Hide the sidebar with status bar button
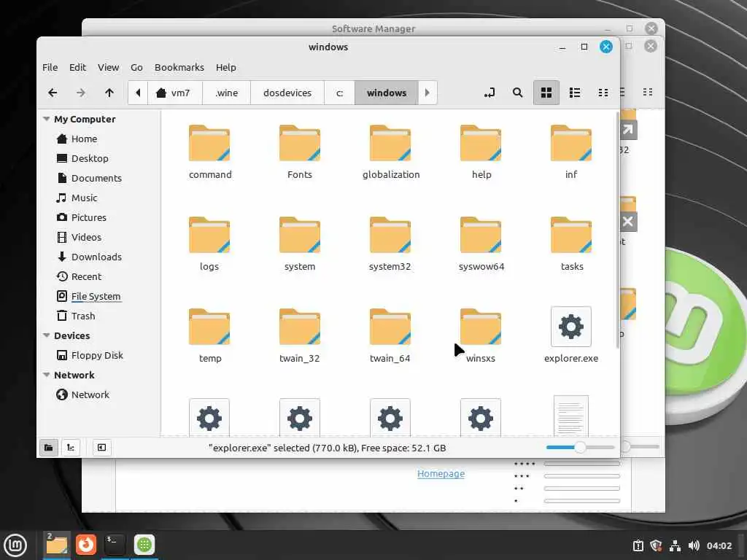Image resolution: width=747 pixels, height=560 pixels. [x=101, y=448]
